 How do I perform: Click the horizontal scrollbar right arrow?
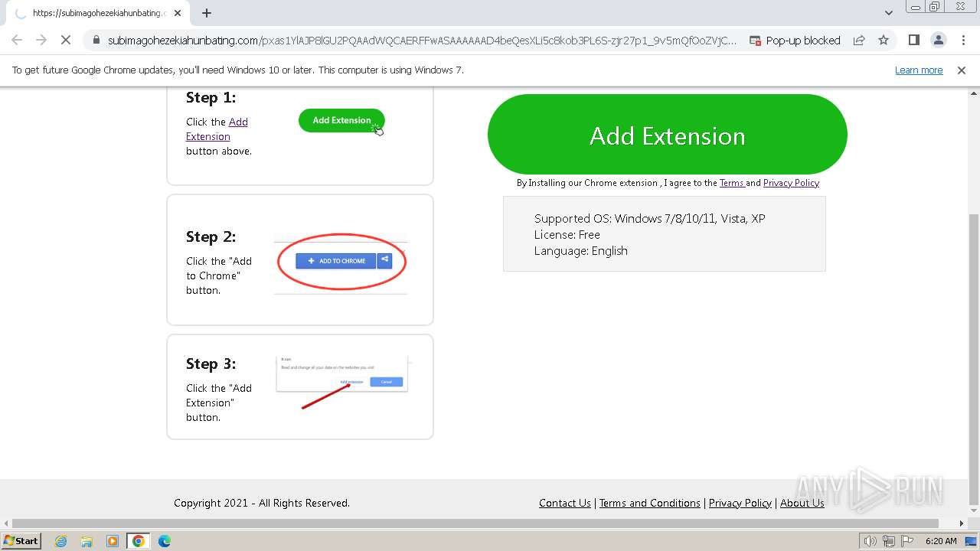pyautogui.click(x=962, y=523)
